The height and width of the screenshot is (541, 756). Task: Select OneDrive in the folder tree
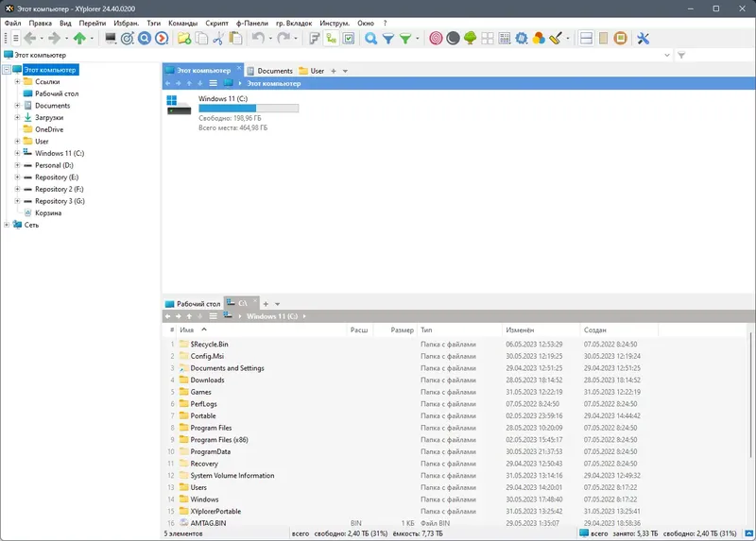49,129
